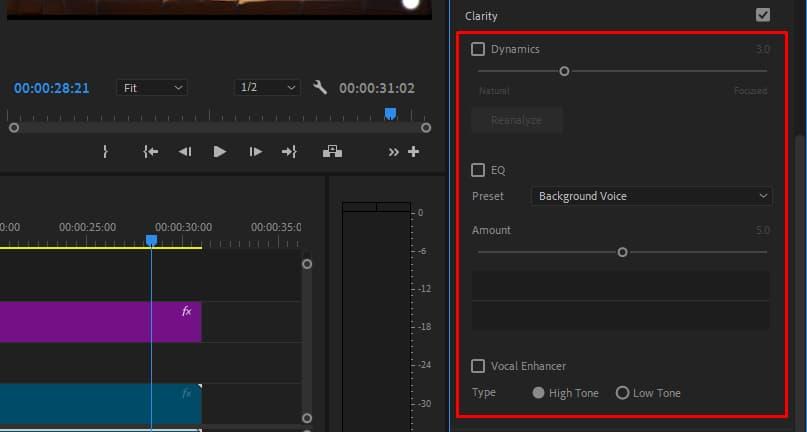Click the EQ Amount slider handle
This screenshot has width=807, height=432.
[x=622, y=252]
